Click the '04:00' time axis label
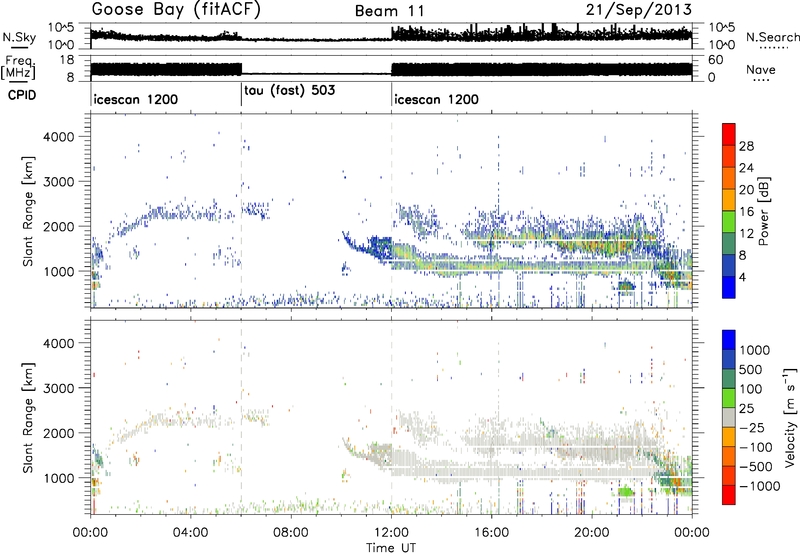The height and width of the screenshot is (554, 800). pos(190,533)
